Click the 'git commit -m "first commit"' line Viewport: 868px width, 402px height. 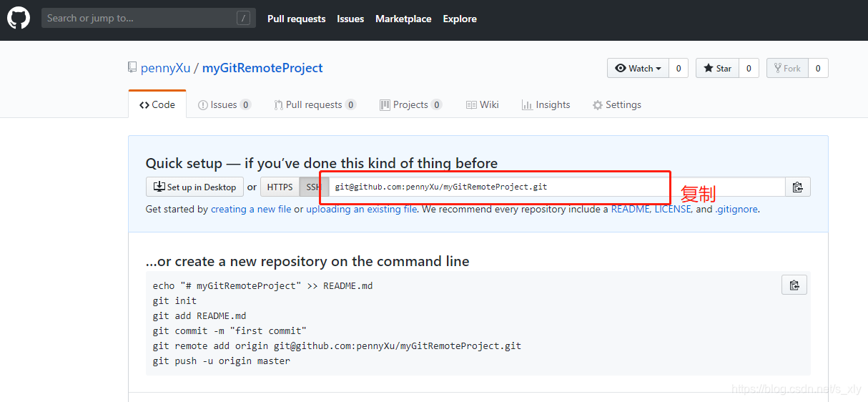[x=230, y=330]
